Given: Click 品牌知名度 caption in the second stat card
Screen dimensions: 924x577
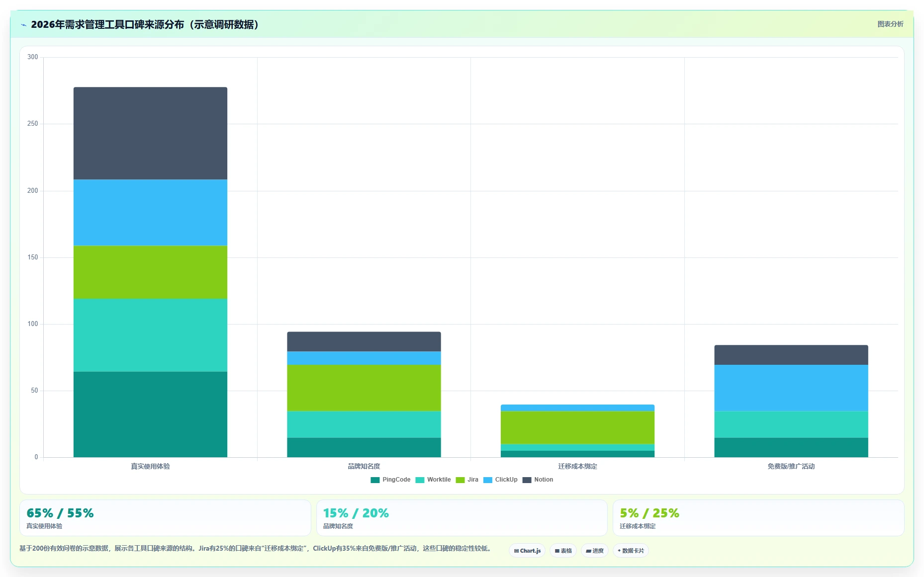Looking at the screenshot, I should click(338, 526).
